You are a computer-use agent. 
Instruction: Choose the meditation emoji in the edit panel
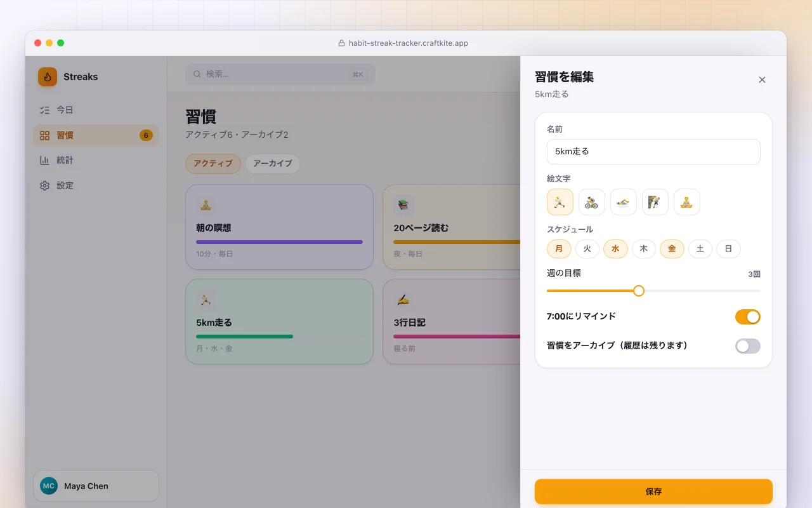[x=687, y=202]
